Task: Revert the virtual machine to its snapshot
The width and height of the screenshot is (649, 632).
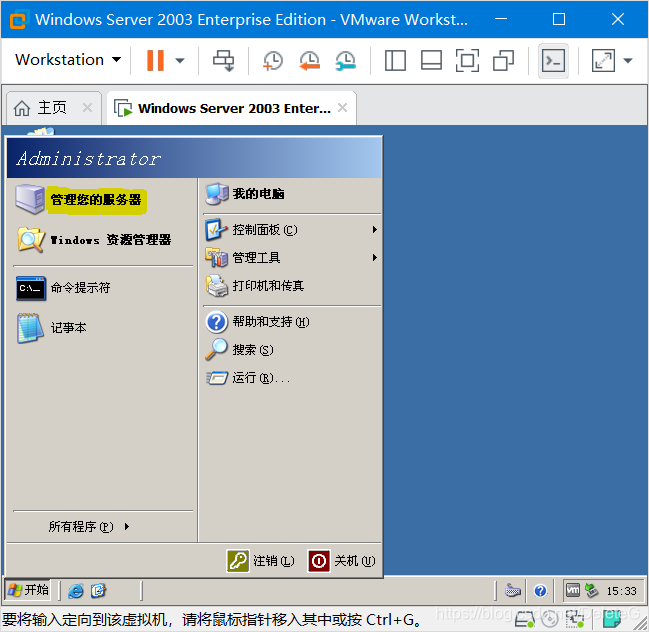Action: [x=309, y=60]
